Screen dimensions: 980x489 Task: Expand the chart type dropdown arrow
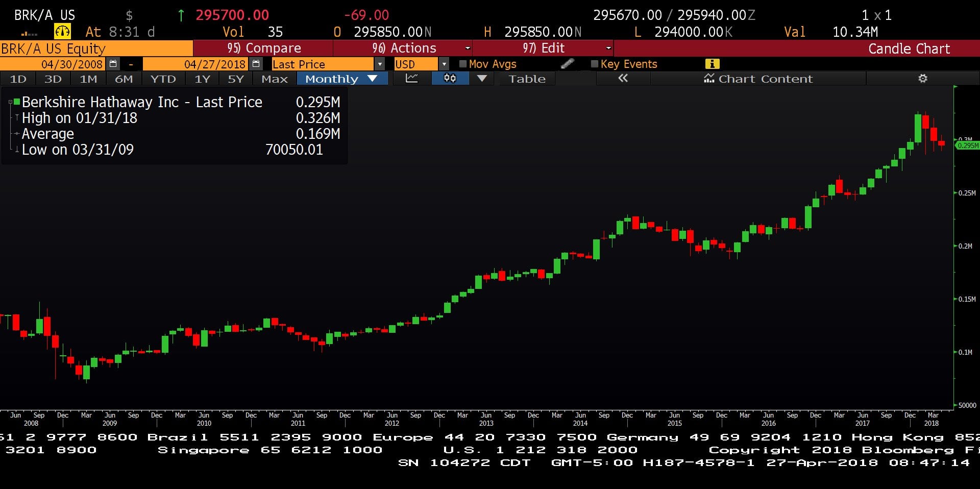coord(482,79)
